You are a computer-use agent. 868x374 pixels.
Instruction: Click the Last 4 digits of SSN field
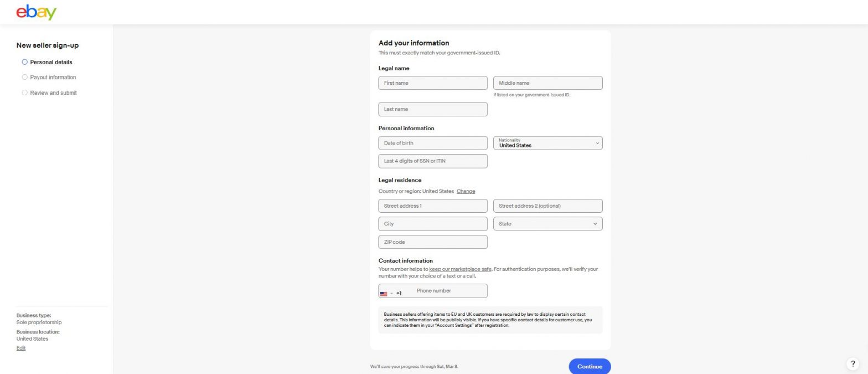(x=432, y=161)
